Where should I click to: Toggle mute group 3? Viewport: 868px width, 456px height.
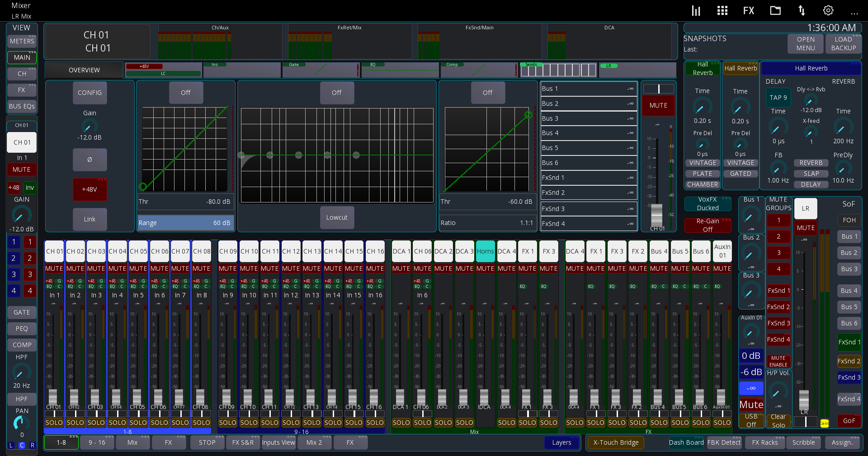778,253
